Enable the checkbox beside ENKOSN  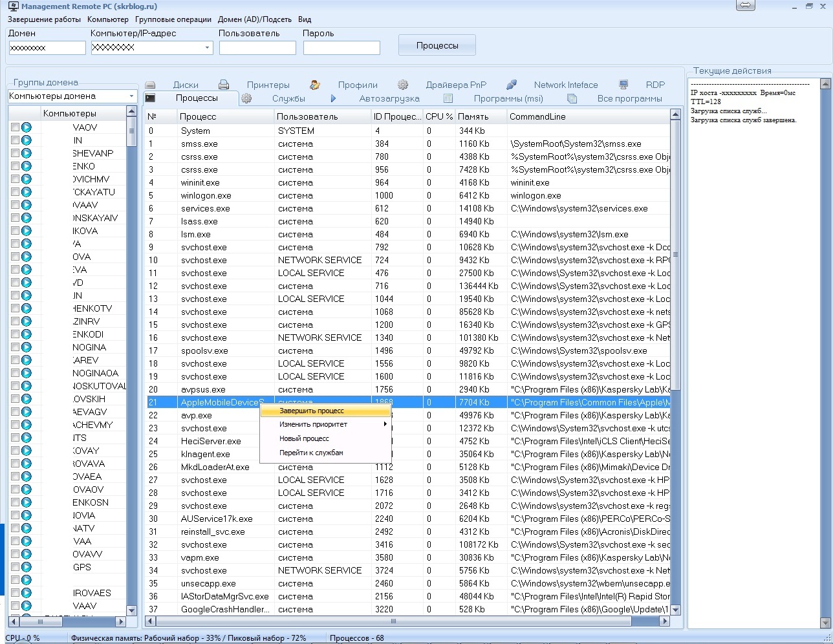tap(16, 502)
